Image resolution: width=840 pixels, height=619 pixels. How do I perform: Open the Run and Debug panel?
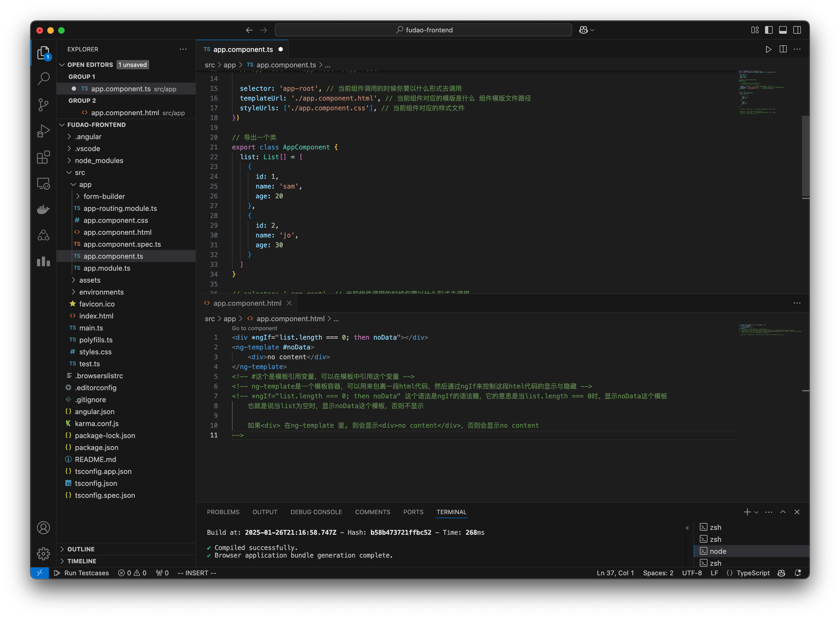(x=43, y=131)
